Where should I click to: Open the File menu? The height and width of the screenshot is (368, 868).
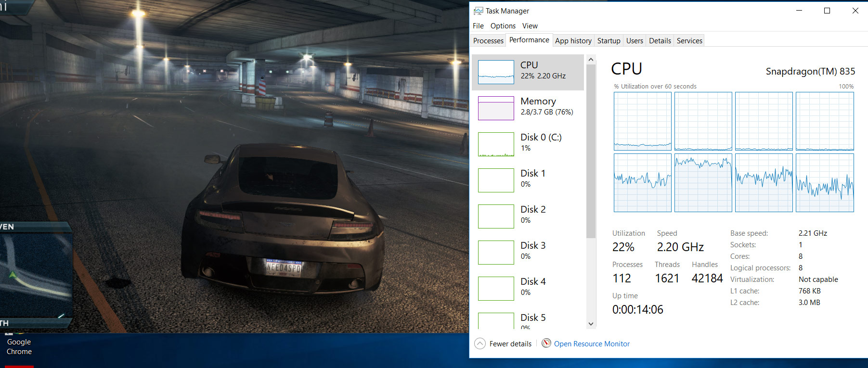tap(478, 25)
